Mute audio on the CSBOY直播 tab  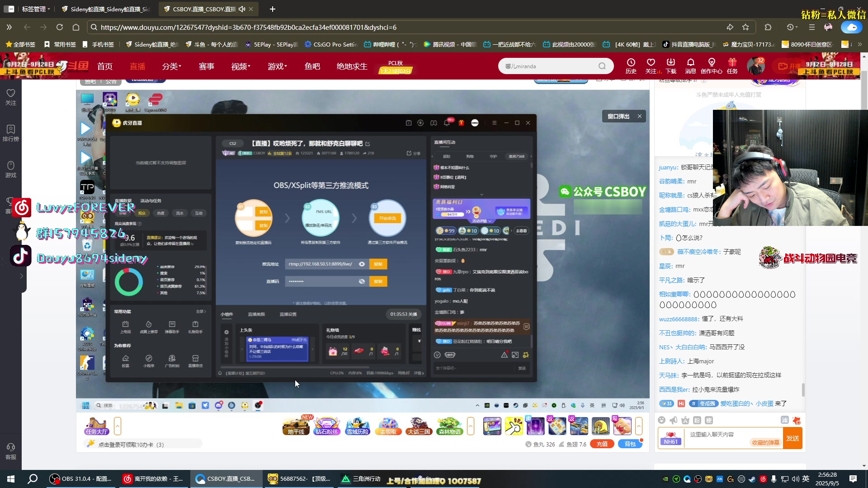[242, 9]
